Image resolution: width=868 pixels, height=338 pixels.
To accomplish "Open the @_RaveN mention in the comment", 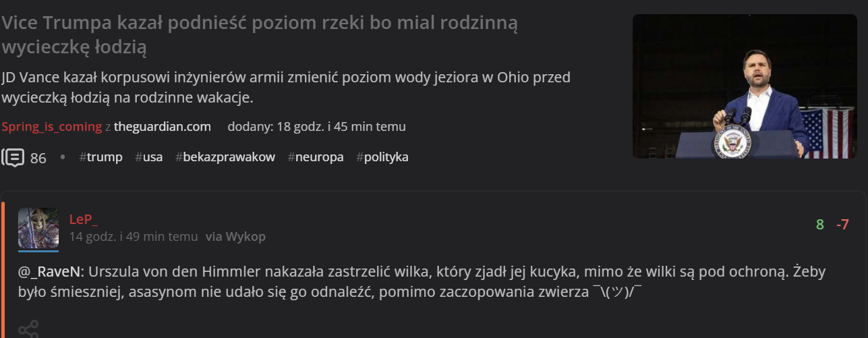I will point(50,273).
